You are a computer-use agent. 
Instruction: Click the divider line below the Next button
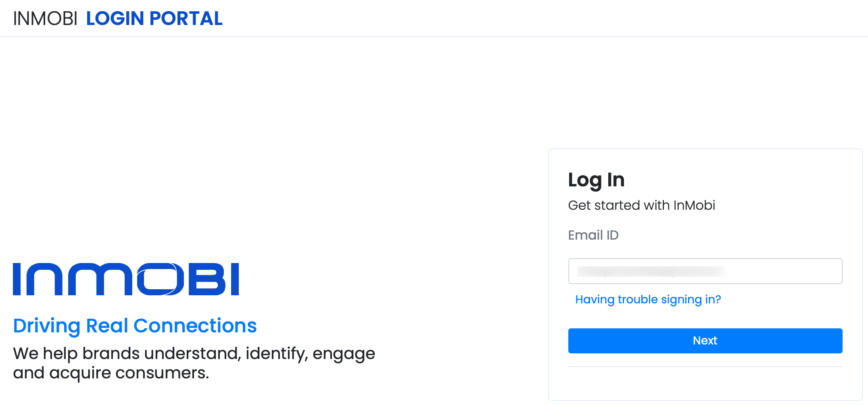point(705,367)
